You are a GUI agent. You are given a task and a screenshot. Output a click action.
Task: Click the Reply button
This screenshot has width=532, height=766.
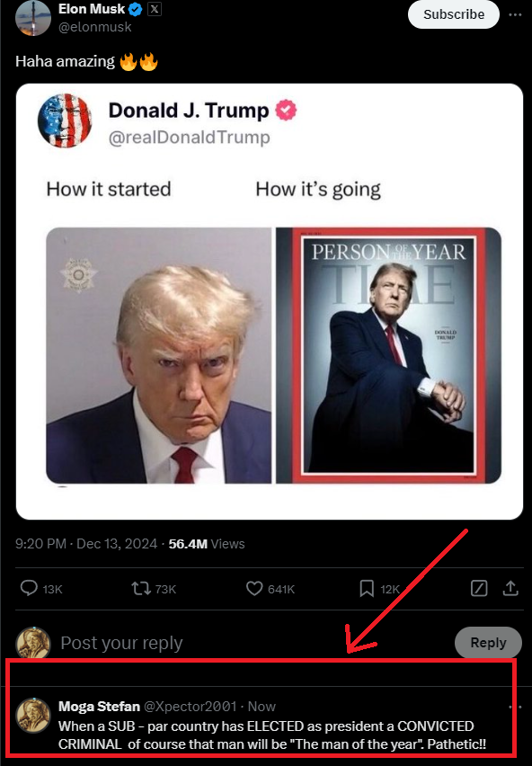[488, 643]
